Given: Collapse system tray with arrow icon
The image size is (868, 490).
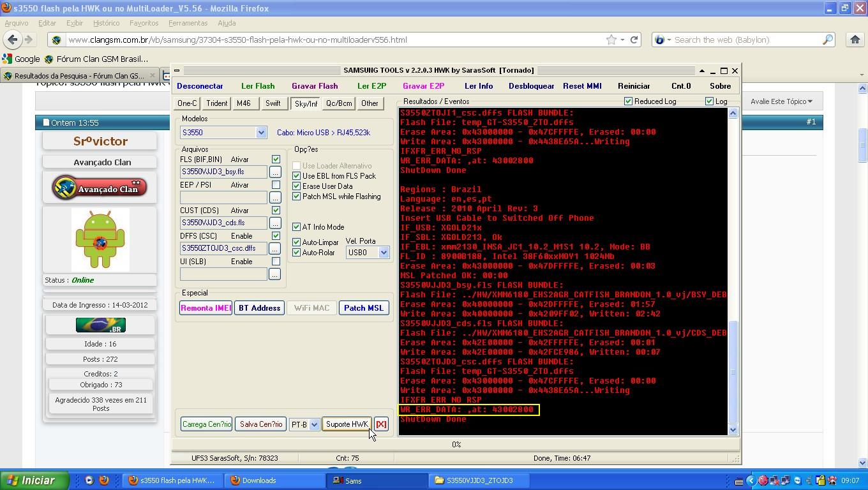Looking at the screenshot, I should pyautogui.click(x=751, y=480).
